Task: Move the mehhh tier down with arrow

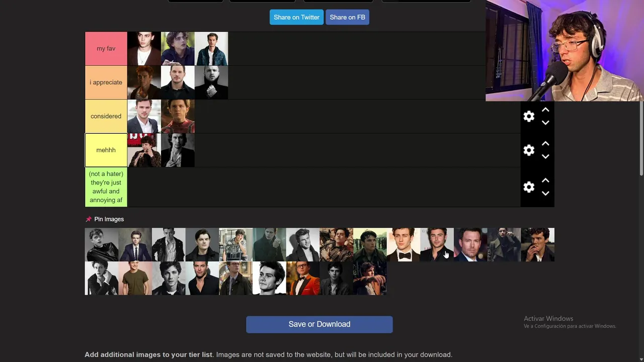Action: click(x=545, y=156)
